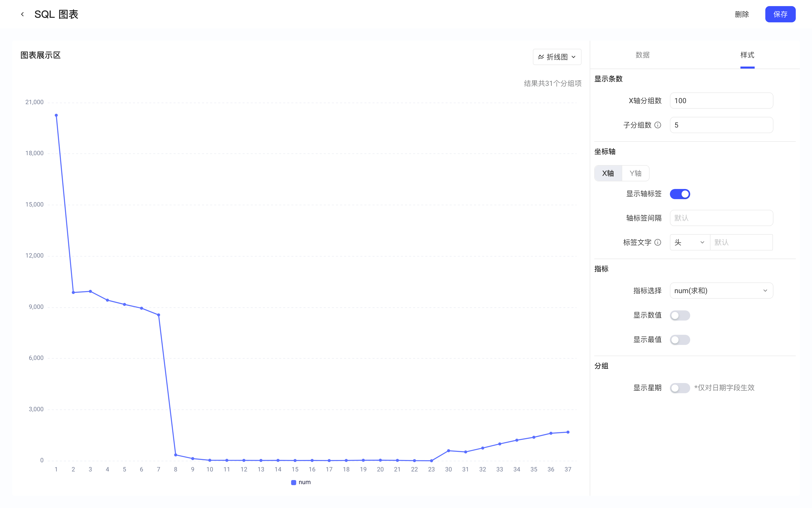Click the 结果共31个分组项 text
This screenshot has height=508, width=812.
[x=553, y=83]
